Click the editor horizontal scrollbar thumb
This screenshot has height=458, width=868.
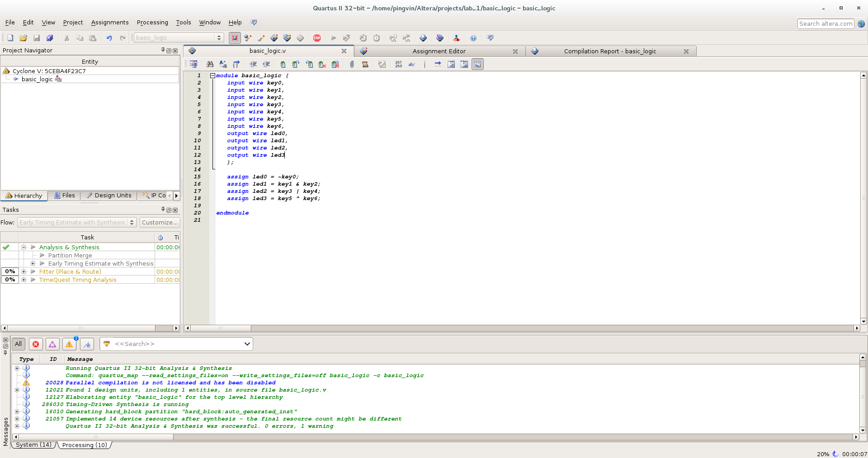coord(221,328)
